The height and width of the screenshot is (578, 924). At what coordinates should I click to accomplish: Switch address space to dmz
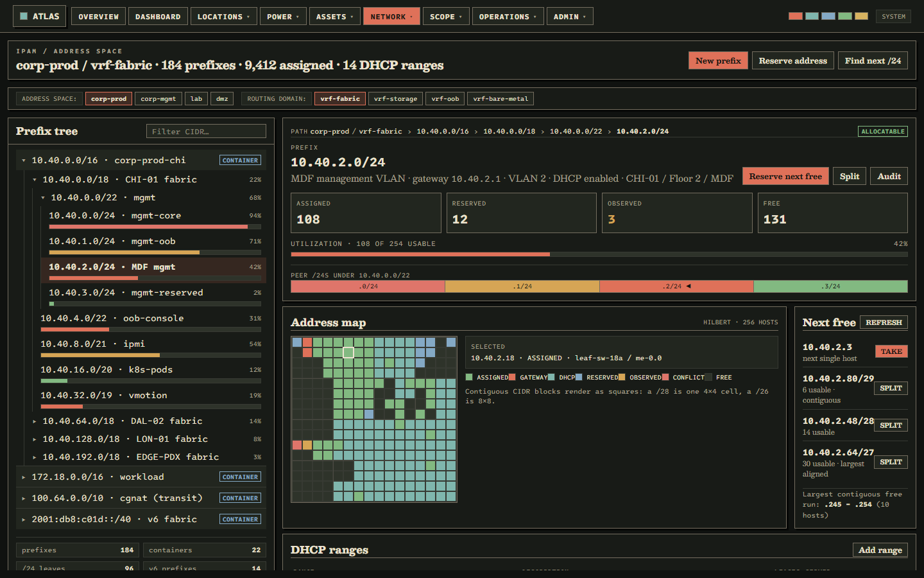tap(222, 99)
